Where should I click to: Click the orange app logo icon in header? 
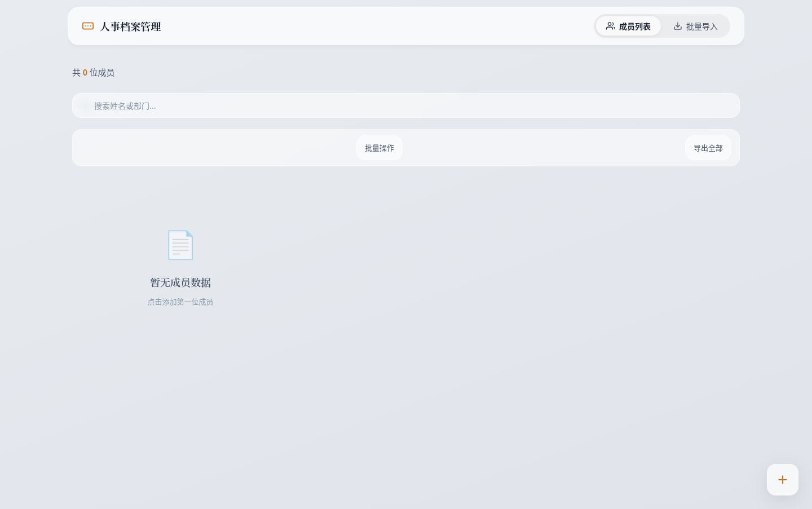(x=88, y=26)
